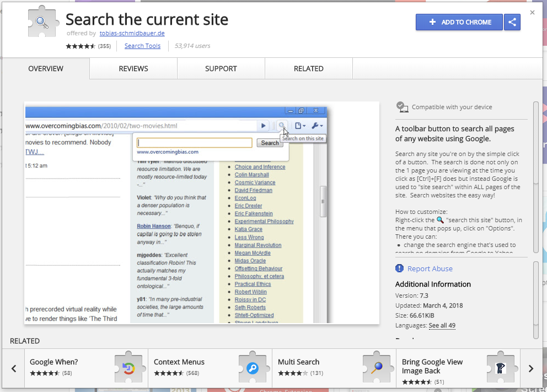Open the Support tab
Image resolution: width=547 pixels, height=392 pixels.
[x=221, y=68]
